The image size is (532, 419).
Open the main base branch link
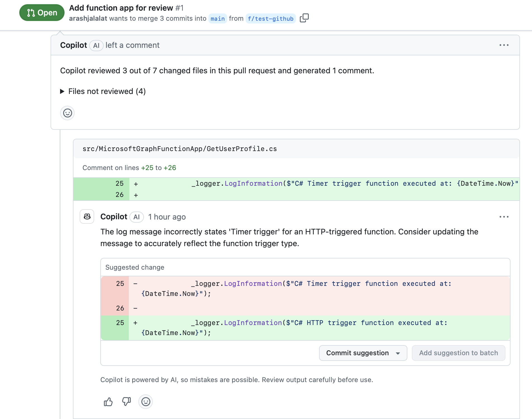217,19
